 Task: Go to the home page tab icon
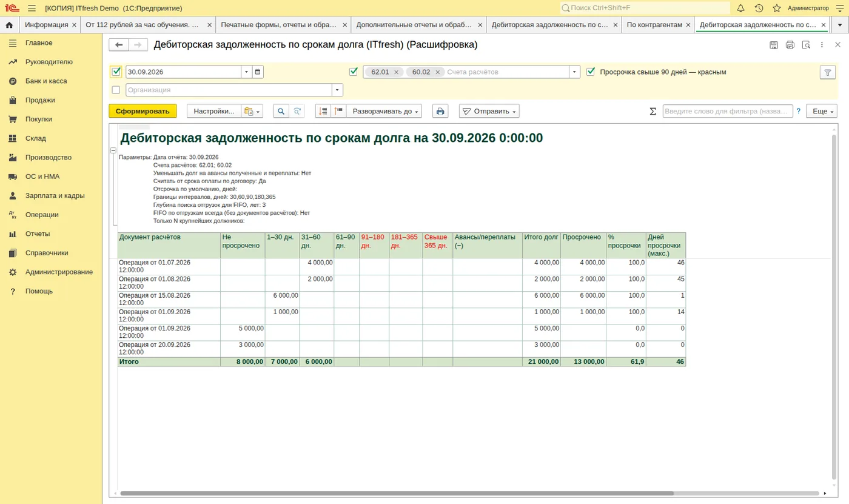9,25
